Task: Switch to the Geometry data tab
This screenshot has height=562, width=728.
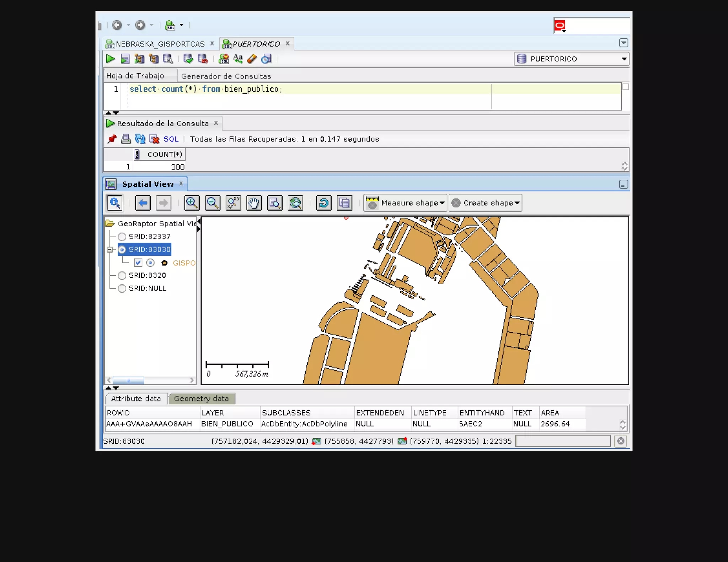Action: pos(201,399)
